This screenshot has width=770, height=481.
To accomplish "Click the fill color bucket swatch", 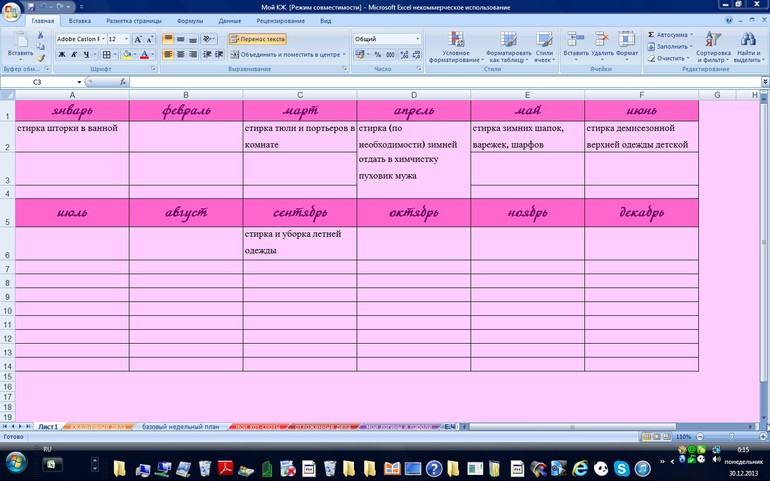I will (x=126, y=54).
